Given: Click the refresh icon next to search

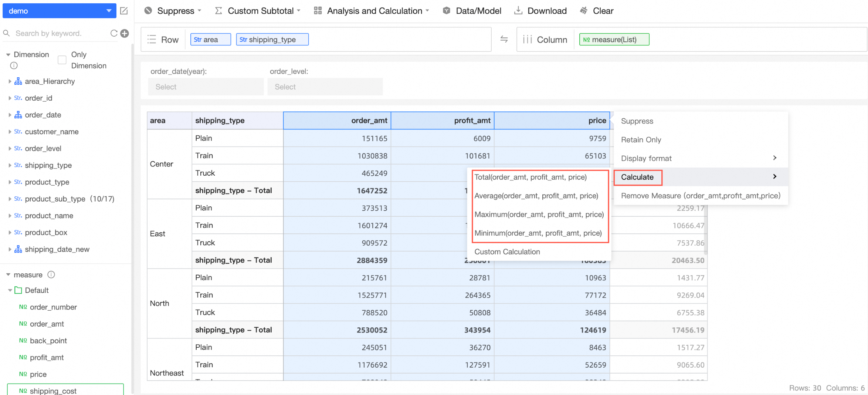Looking at the screenshot, I should [x=114, y=33].
